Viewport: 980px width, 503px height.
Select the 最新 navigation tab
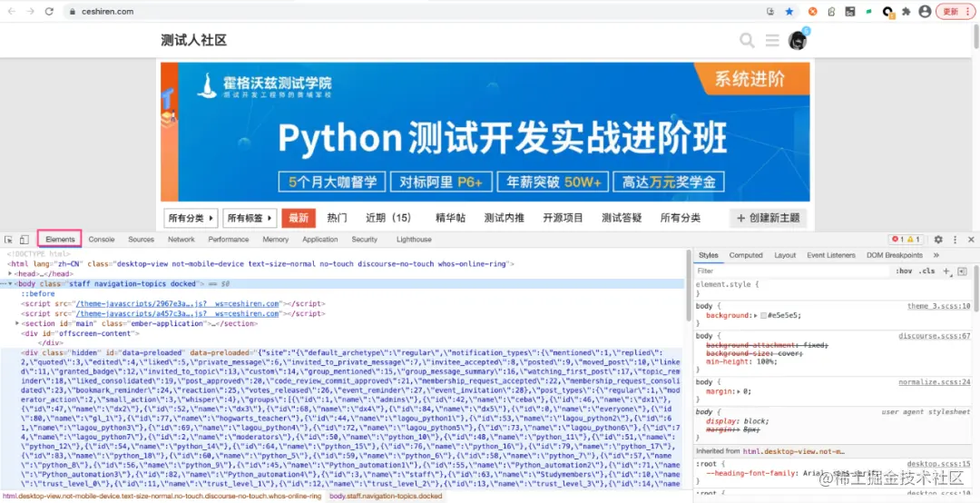[299, 218]
